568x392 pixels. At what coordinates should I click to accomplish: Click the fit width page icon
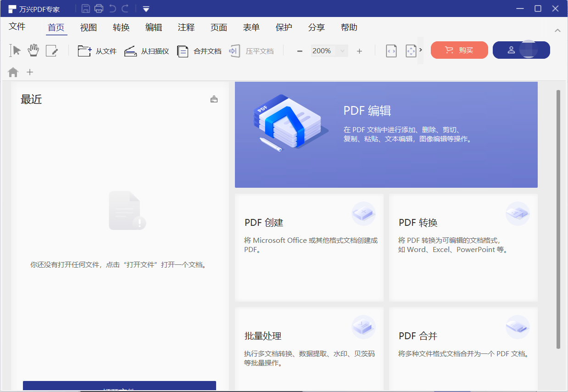391,51
